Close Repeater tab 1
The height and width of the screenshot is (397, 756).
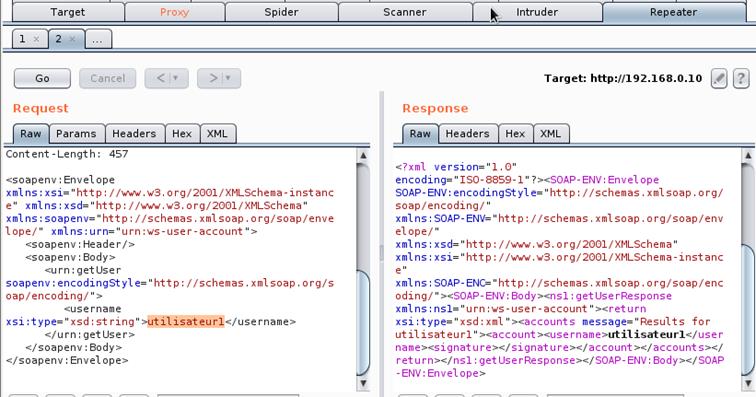pyautogui.click(x=37, y=39)
